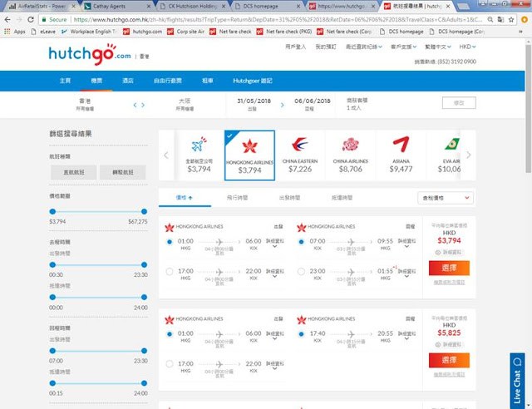Screen dimensions: 532x409
Task: Choose the China Airlines flower logo
Action: (x=351, y=145)
